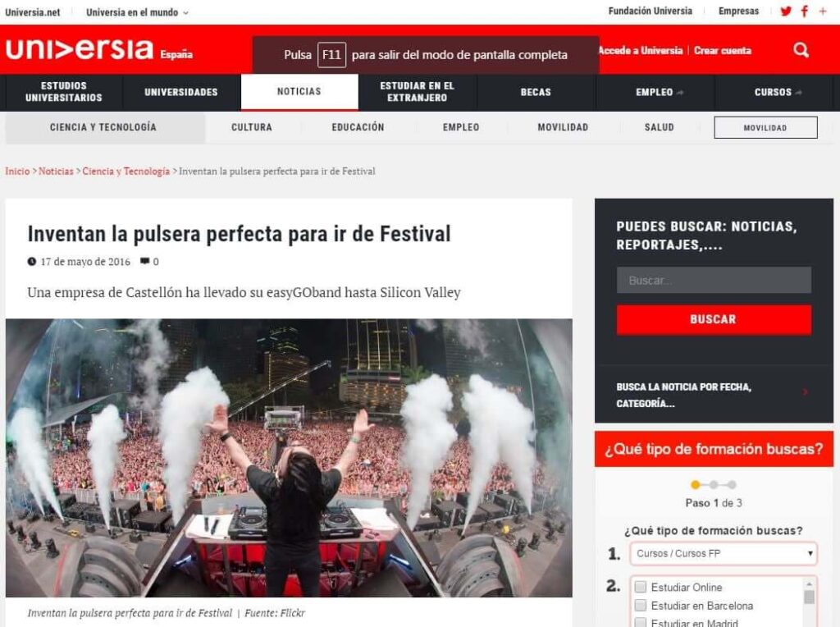Click the comments bubble icon under headline
This screenshot has width=840, height=627.
click(144, 261)
